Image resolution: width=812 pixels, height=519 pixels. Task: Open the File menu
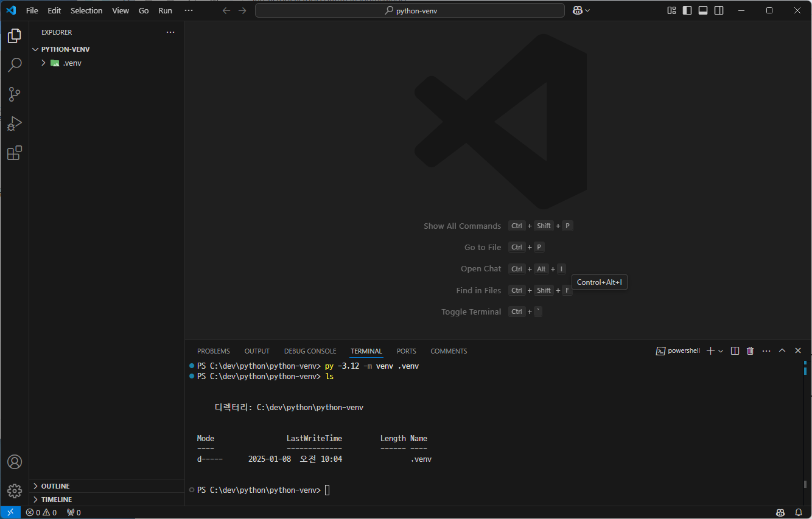tap(32, 10)
